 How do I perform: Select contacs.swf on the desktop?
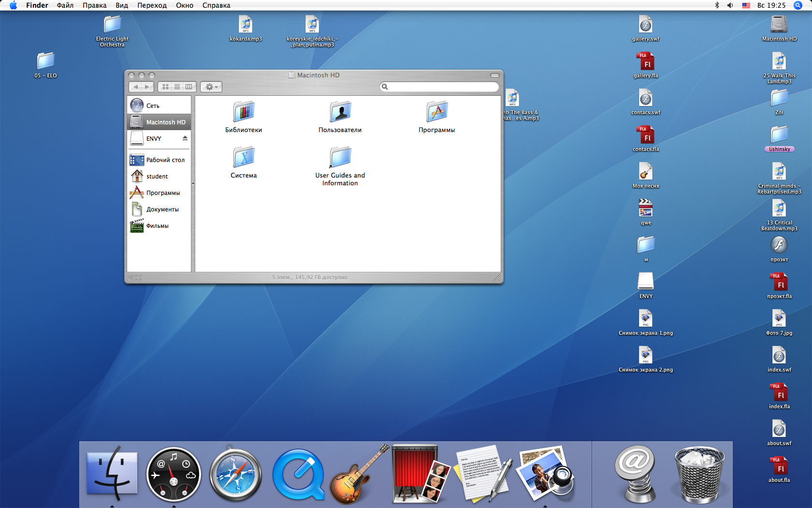646,102
